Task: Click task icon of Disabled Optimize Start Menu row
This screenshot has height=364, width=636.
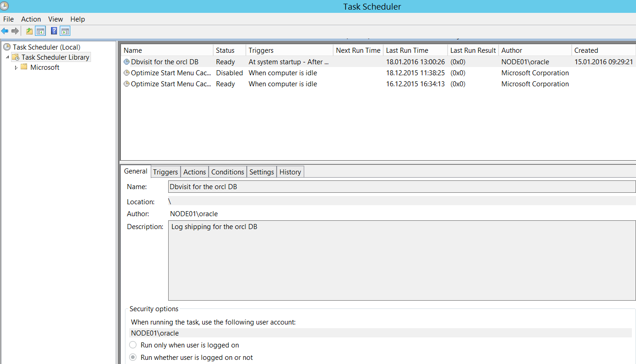Action: click(126, 73)
